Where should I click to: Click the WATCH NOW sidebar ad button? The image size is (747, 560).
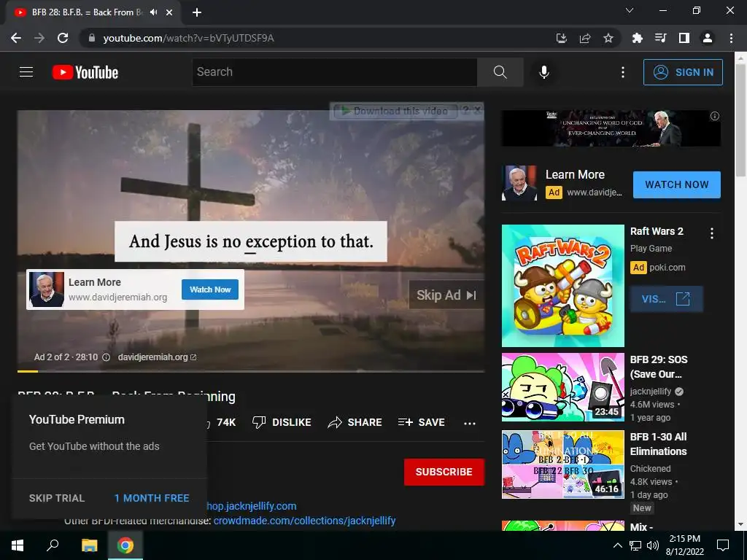point(676,184)
